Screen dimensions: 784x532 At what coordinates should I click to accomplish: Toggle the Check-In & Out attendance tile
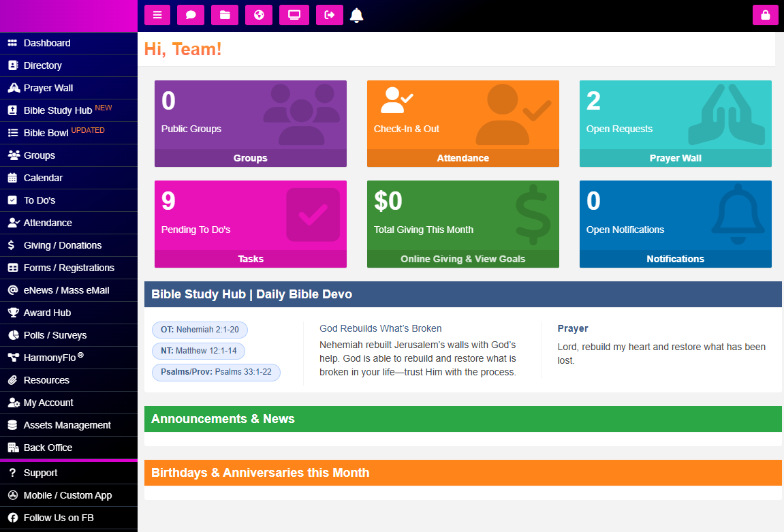click(462, 123)
